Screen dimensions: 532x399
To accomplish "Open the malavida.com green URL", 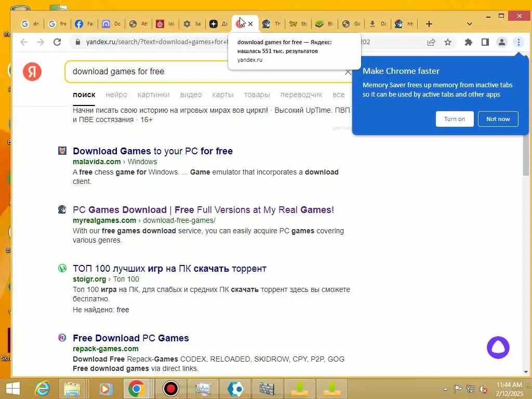I will coord(97,162).
